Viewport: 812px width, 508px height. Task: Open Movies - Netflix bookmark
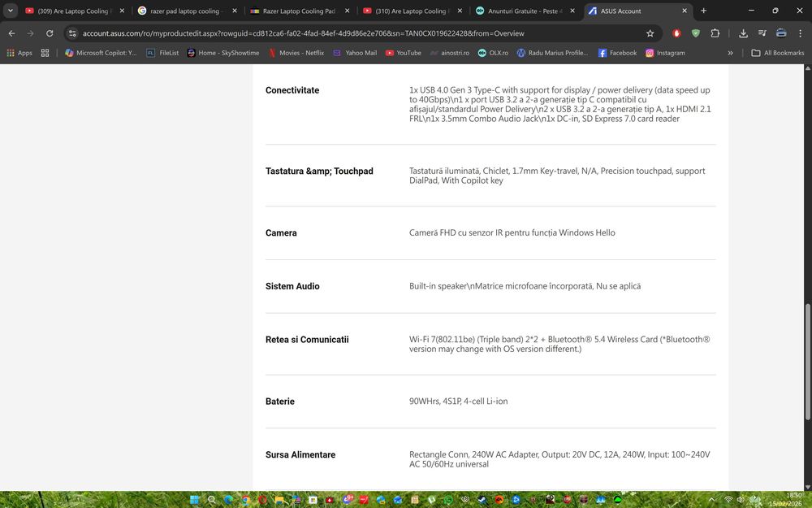click(296, 53)
